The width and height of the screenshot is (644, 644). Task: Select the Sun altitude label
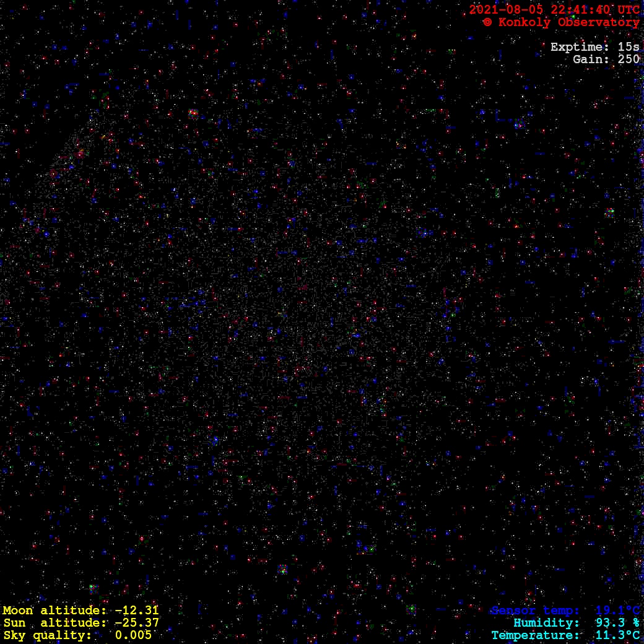54,623
